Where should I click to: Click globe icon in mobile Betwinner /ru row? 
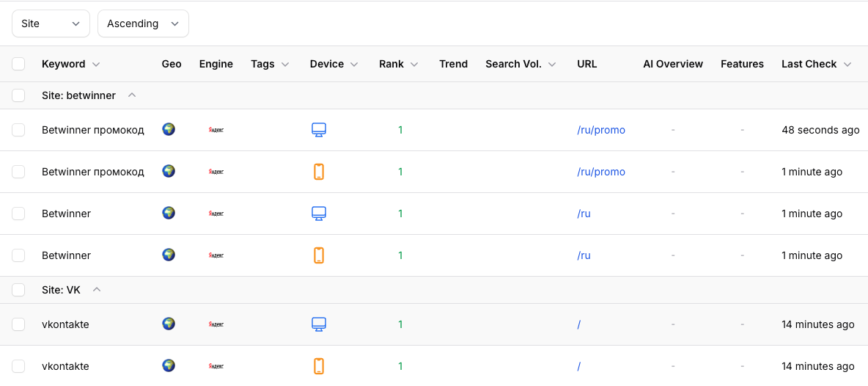[169, 255]
